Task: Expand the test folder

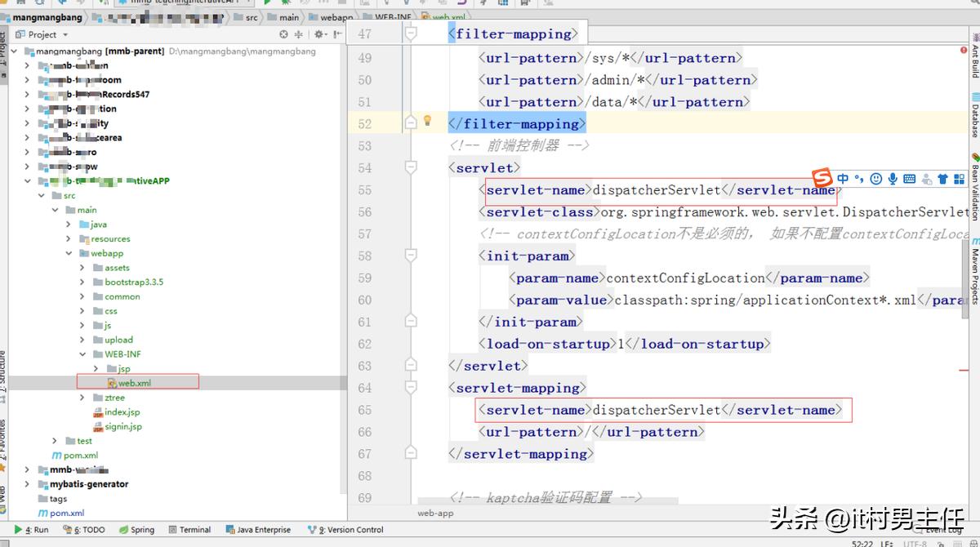Action: coord(56,441)
